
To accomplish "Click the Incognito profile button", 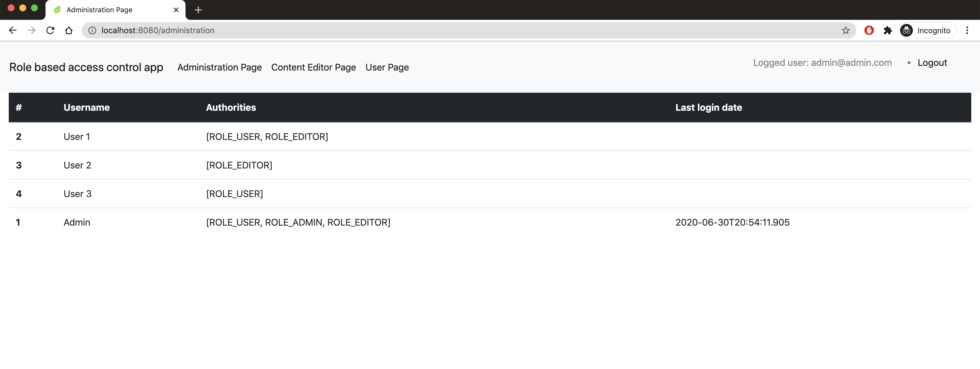I will coord(927,30).
